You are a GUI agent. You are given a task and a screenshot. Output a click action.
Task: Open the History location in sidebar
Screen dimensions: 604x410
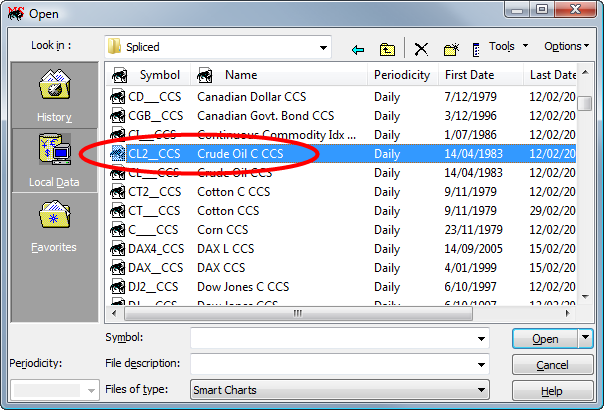click(x=54, y=94)
